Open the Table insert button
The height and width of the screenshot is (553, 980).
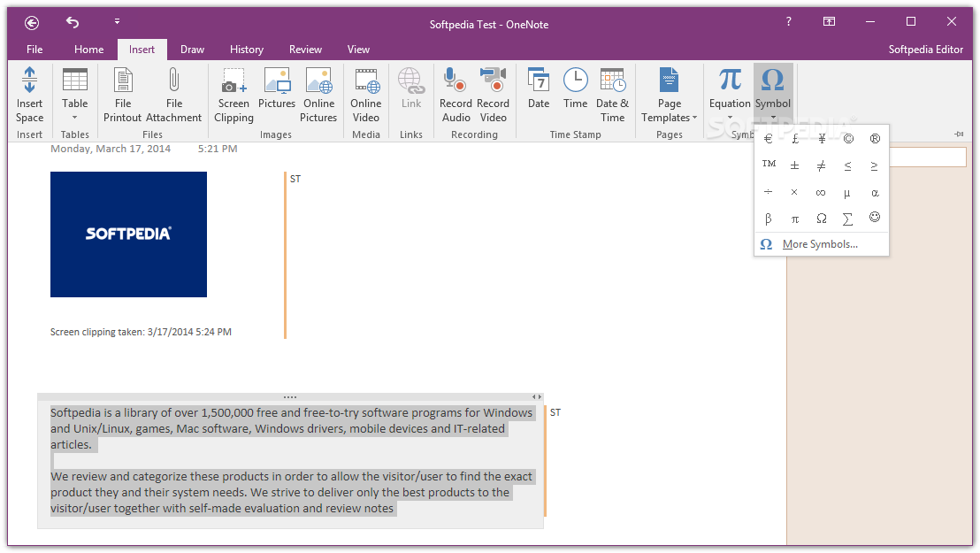coord(74,95)
